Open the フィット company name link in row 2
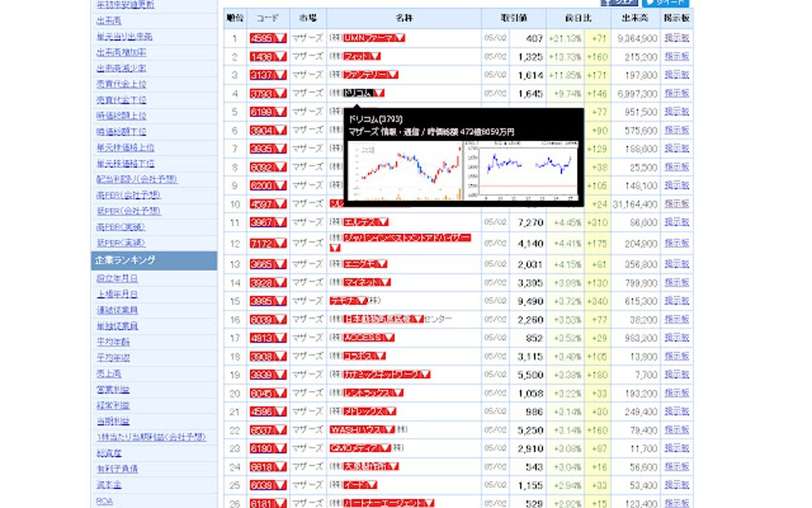Screen dimensions: 812x508 click(357, 57)
